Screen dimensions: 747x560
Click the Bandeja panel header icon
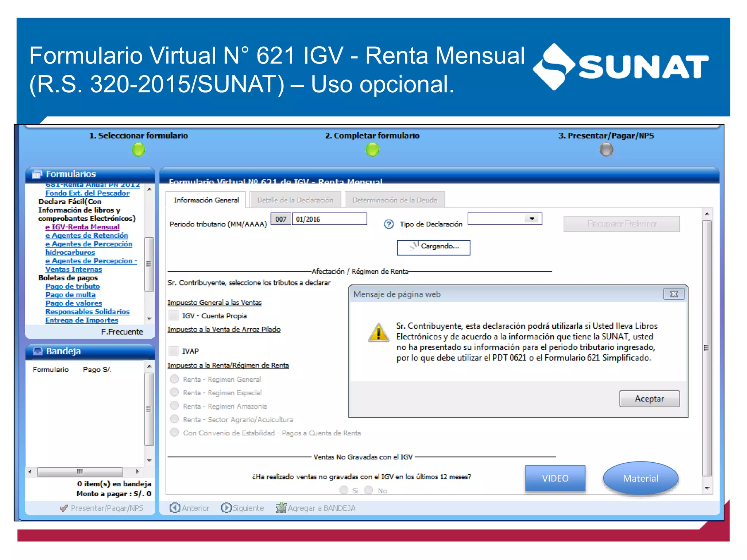pyautogui.click(x=38, y=351)
